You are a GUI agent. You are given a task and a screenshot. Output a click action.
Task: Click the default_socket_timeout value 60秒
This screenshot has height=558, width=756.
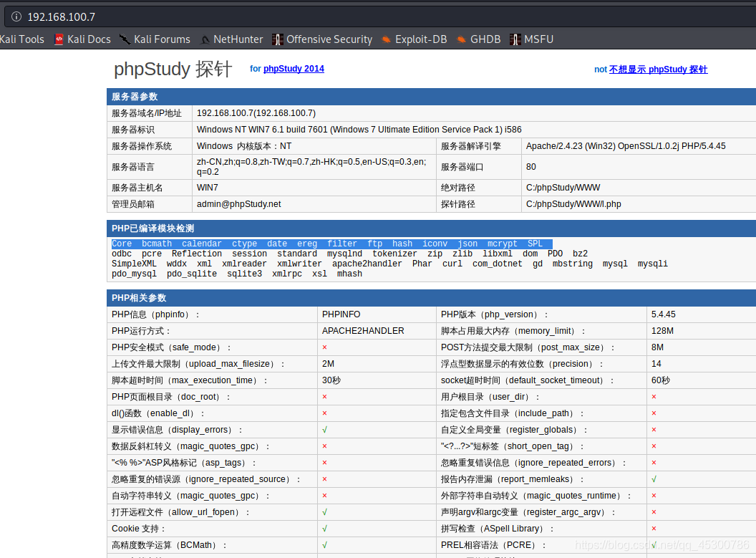point(661,380)
